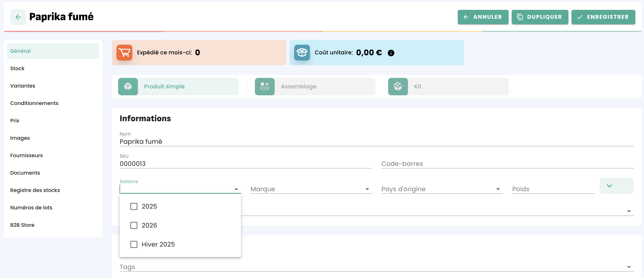Click the DUPLIQUER button
Screen dimensions: 644x278
click(x=540, y=17)
